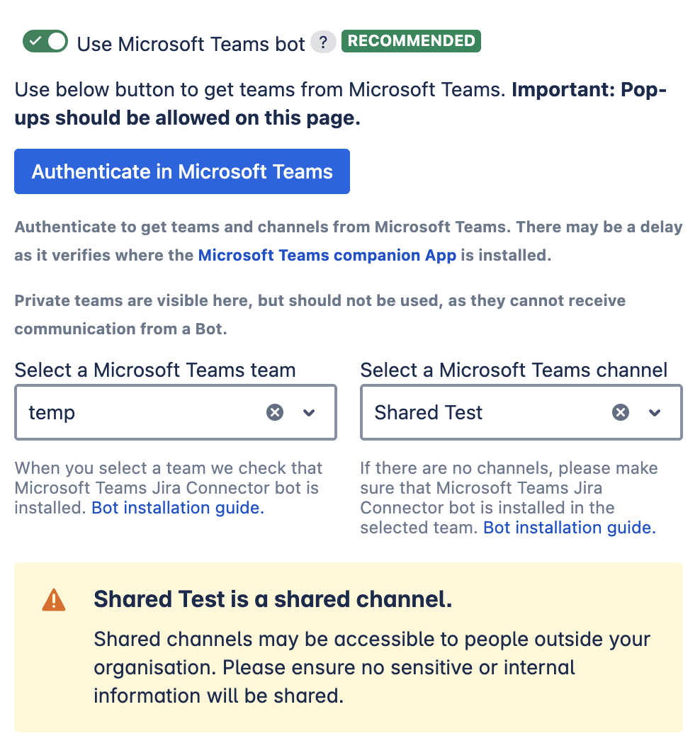This screenshot has width=700, height=748.
Task: Open Bot installation guide link under team field
Action: (178, 508)
